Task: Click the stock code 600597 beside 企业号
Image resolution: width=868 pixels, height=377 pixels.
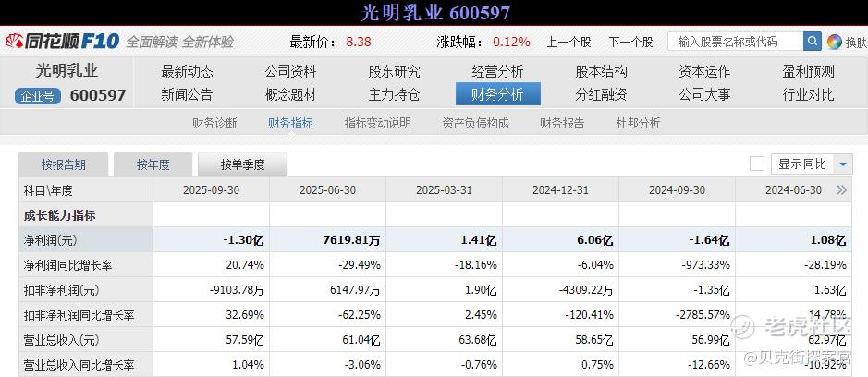Action: (x=98, y=96)
